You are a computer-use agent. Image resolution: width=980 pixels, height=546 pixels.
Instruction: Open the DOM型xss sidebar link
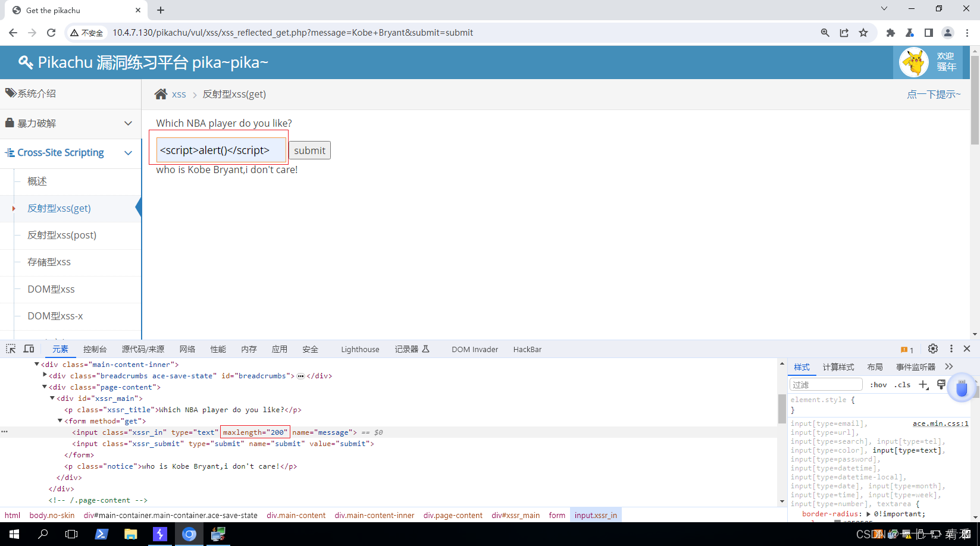pyautogui.click(x=51, y=289)
